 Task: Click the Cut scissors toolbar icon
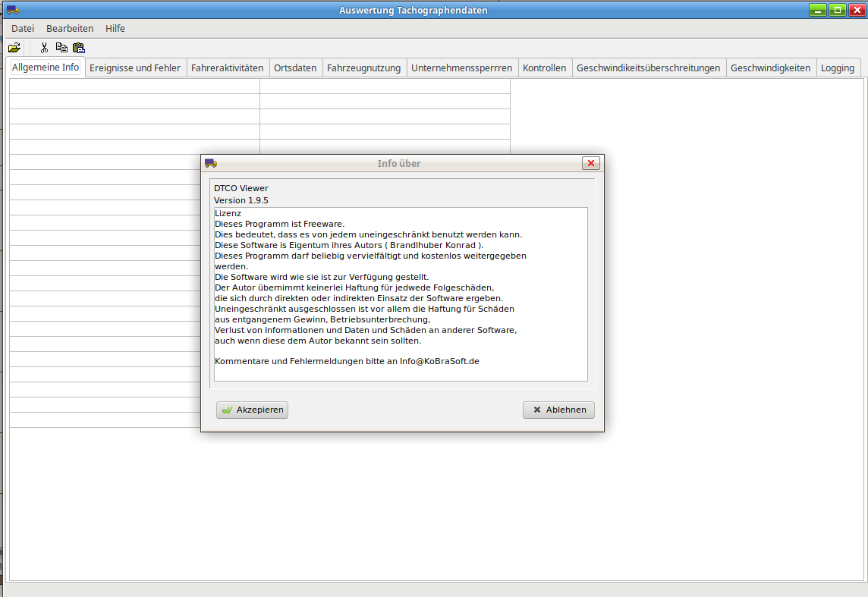click(44, 48)
